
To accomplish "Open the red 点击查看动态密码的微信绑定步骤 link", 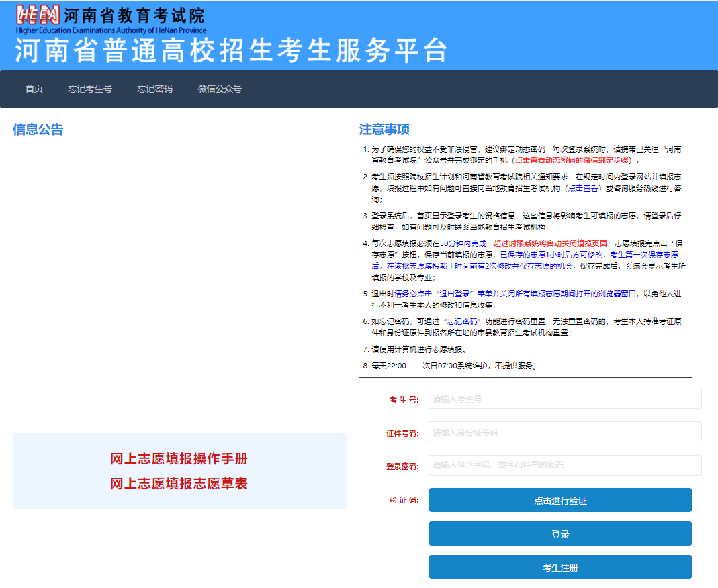I will click(573, 161).
